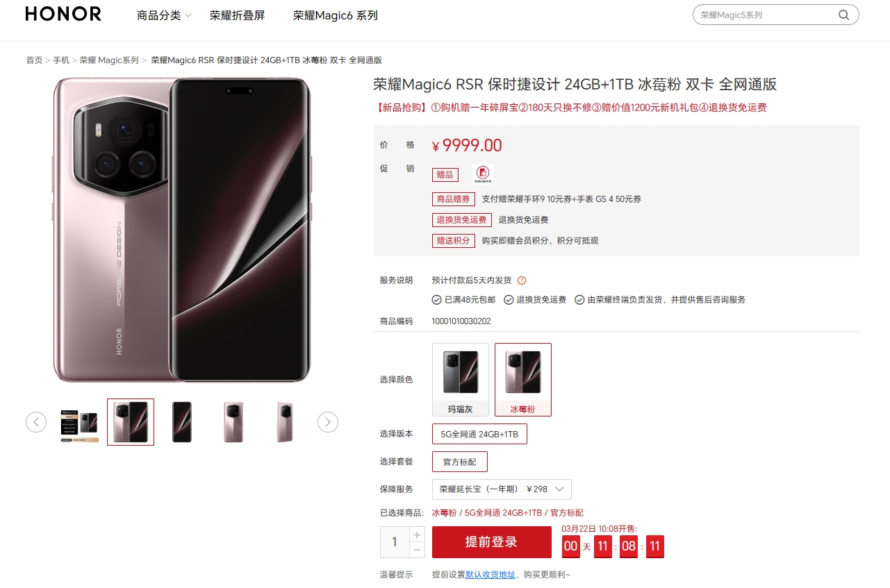Click the HONOR logo
Viewport: 890px width, 588px height.
click(x=63, y=14)
